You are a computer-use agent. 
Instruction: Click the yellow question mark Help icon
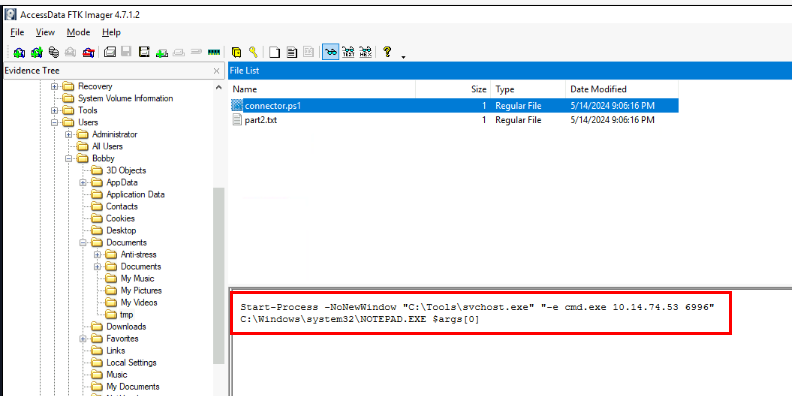pyautogui.click(x=387, y=52)
